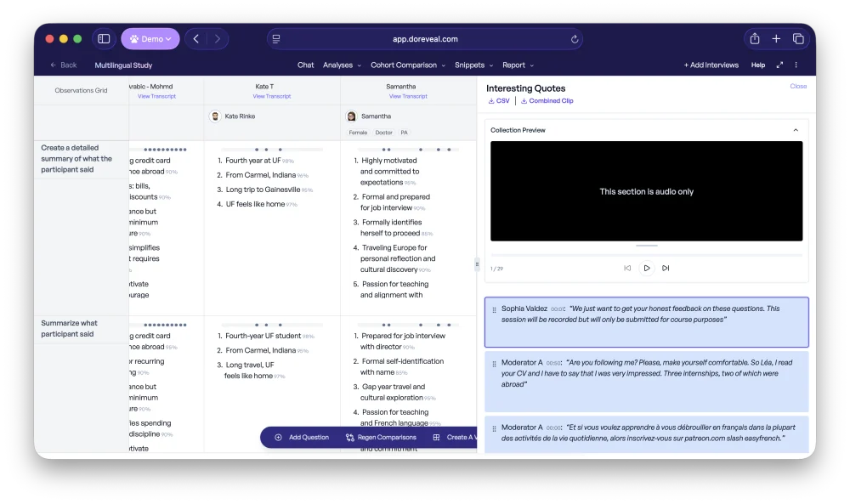Viewport: 850px width, 504px height.
Task: Collapse the Collection Preview section
Action: click(796, 130)
